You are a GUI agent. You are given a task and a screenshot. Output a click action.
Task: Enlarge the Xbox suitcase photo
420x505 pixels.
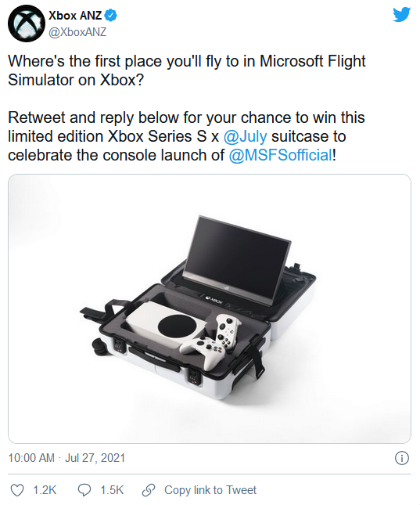tap(210, 308)
